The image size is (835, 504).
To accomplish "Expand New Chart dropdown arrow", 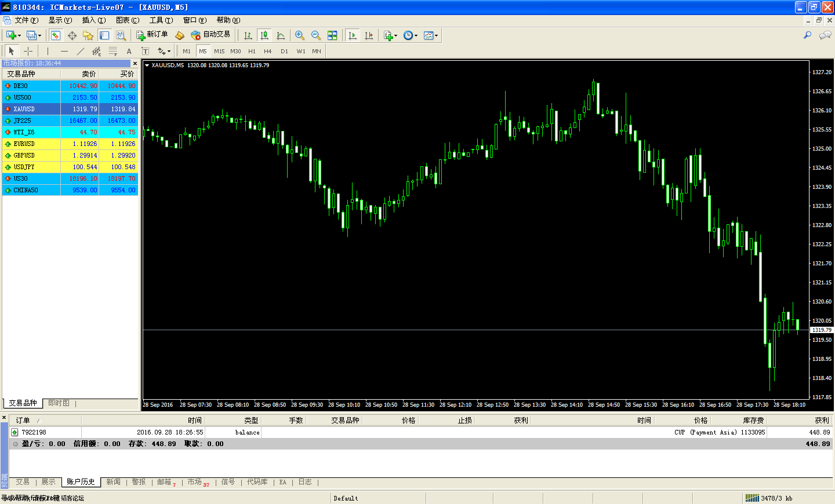I will pyautogui.click(x=20, y=36).
